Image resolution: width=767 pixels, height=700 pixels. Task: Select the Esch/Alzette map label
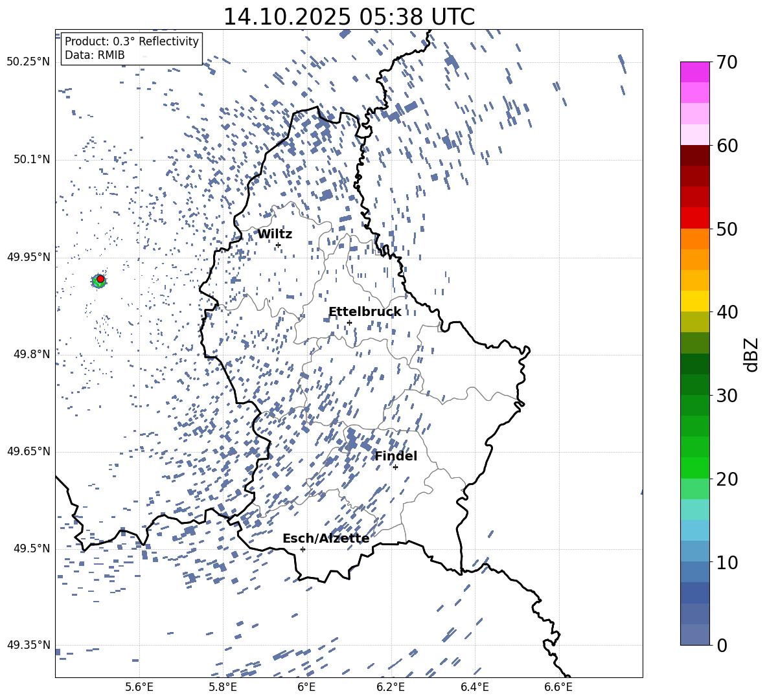325,539
